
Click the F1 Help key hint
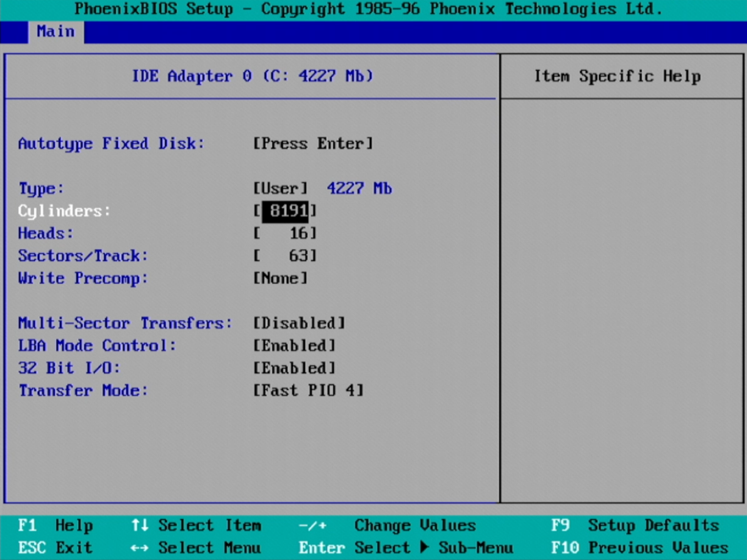click(x=55, y=526)
